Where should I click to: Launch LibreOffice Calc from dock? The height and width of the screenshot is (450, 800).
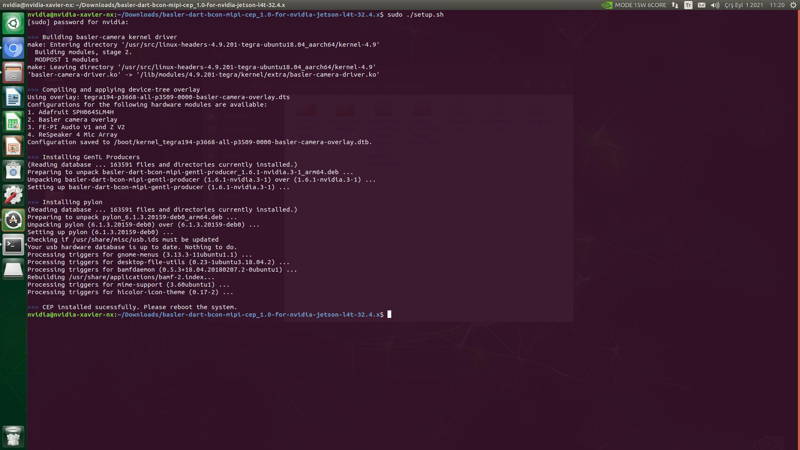13,122
